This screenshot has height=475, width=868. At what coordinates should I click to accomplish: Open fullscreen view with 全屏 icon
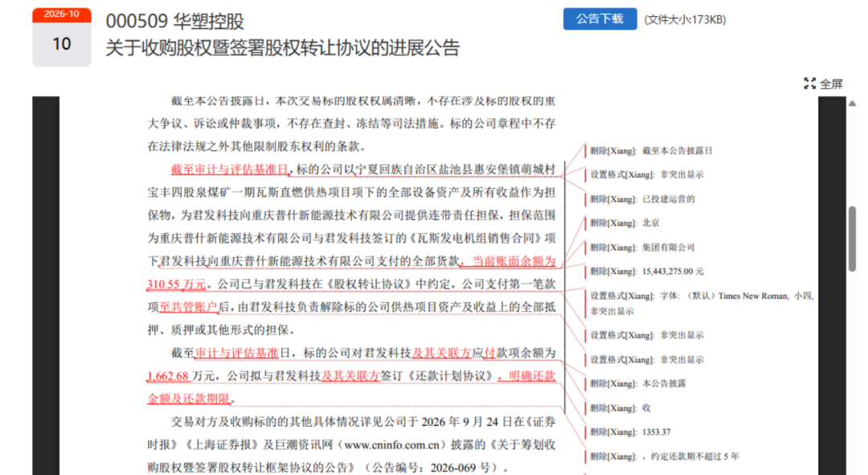coord(810,84)
